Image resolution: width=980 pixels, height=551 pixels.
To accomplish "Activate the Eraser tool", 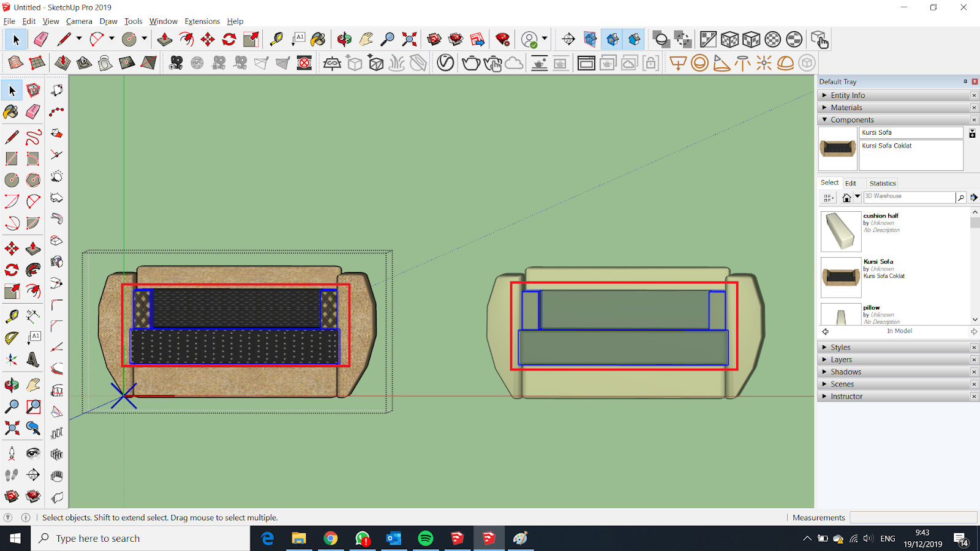I will tap(34, 112).
